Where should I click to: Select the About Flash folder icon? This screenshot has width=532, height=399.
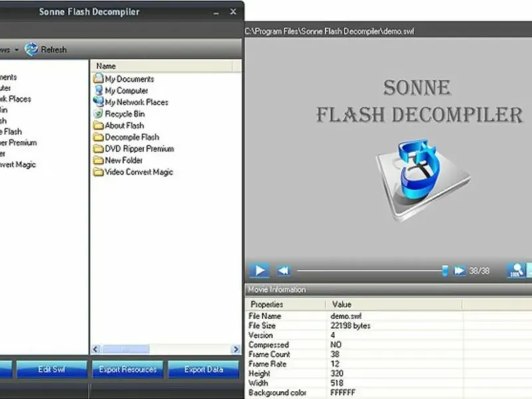tap(98, 125)
